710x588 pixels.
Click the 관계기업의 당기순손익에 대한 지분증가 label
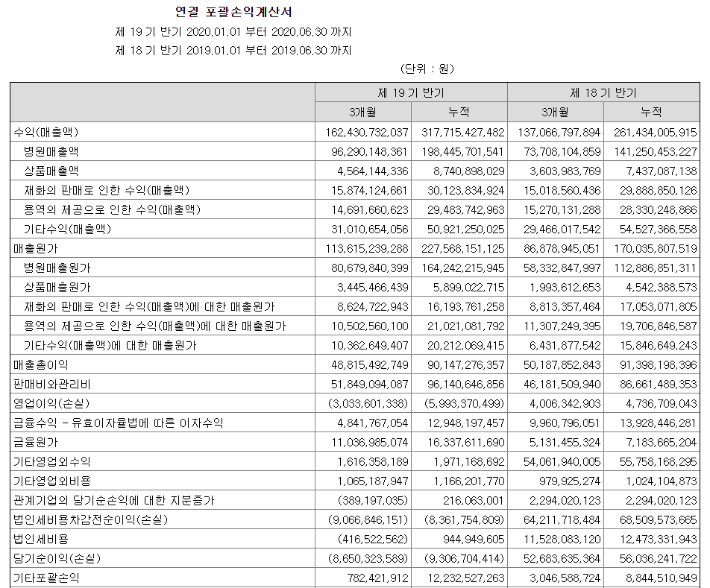coord(113,501)
